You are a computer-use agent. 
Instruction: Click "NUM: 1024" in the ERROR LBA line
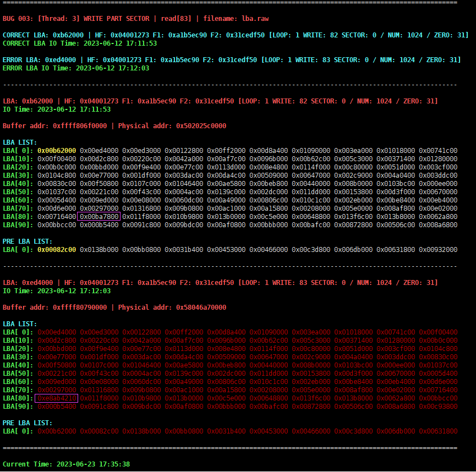coord(397,60)
